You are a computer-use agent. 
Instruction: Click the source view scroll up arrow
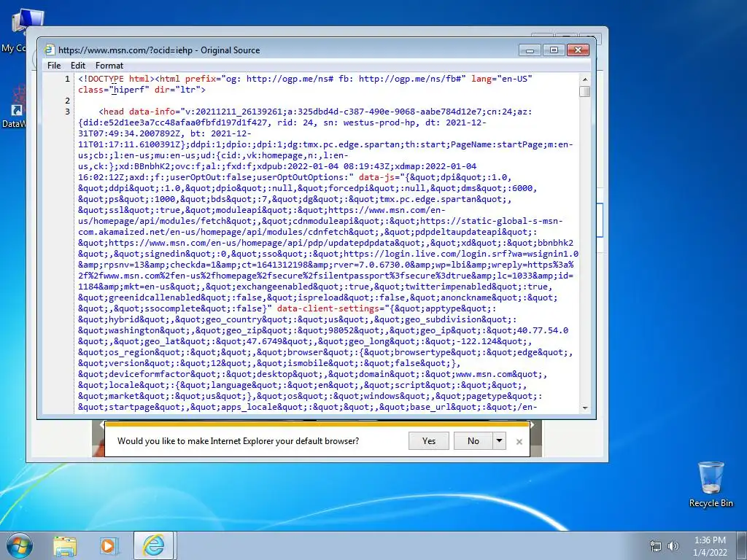(585, 79)
